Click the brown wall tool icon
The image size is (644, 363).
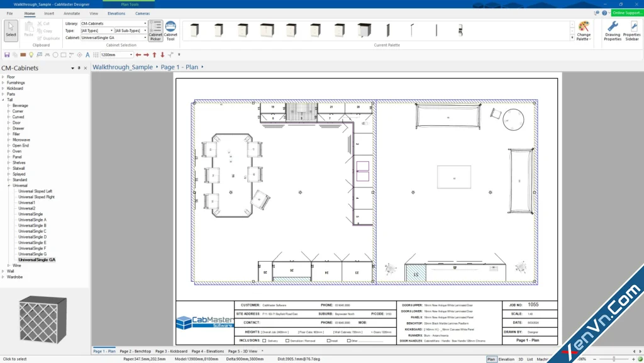click(x=23, y=55)
